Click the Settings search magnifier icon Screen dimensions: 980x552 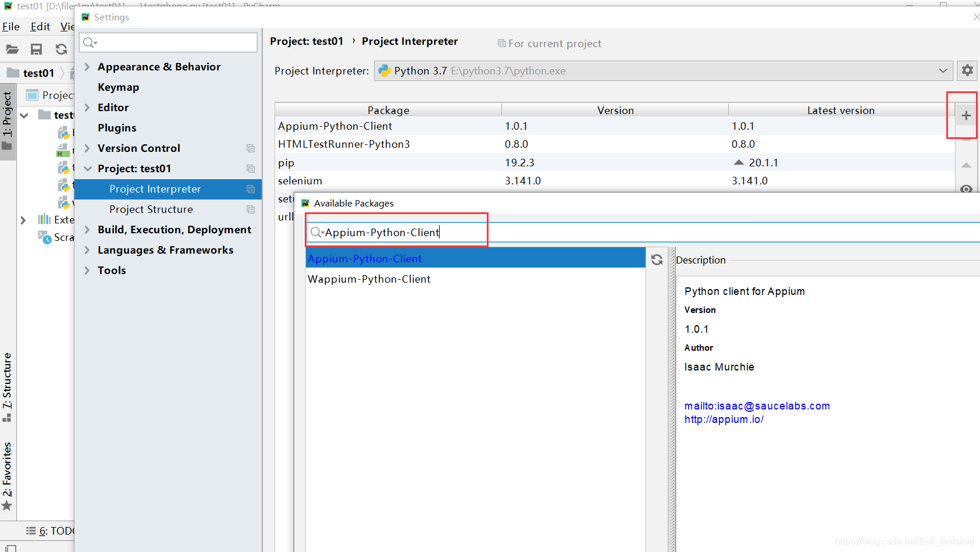90,42
